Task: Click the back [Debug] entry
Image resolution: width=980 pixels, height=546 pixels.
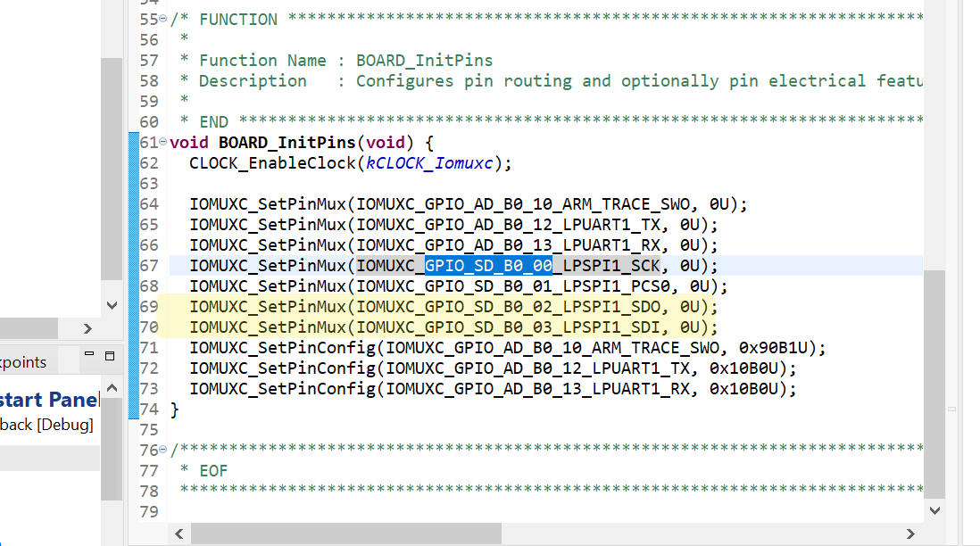Action: pos(46,425)
